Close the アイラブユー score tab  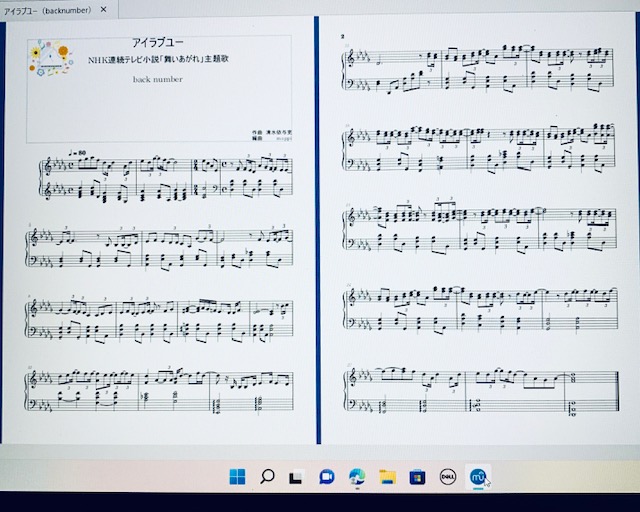click(x=104, y=9)
